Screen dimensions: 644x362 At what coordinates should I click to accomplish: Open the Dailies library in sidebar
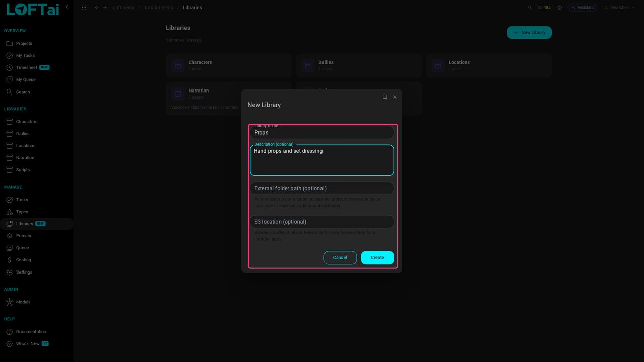point(37,134)
